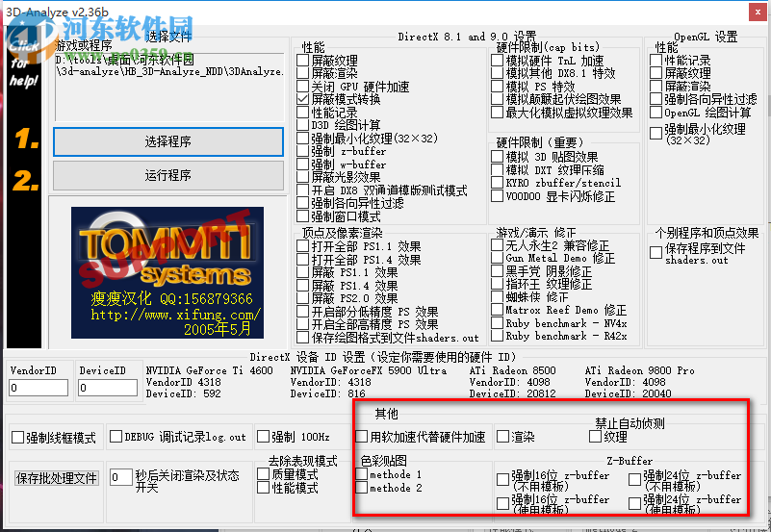Enable 强制 z-buffer checkbox
771x532 pixels.
[303, 151]
